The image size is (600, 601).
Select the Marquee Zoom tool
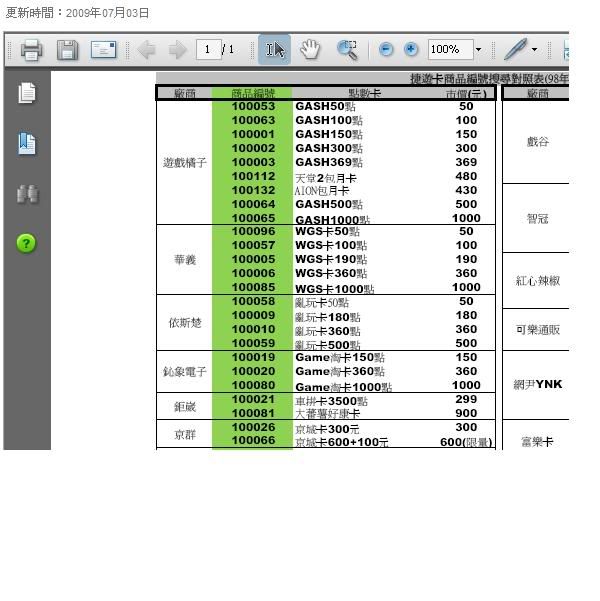pyautogui.click(x=347, y=49)
